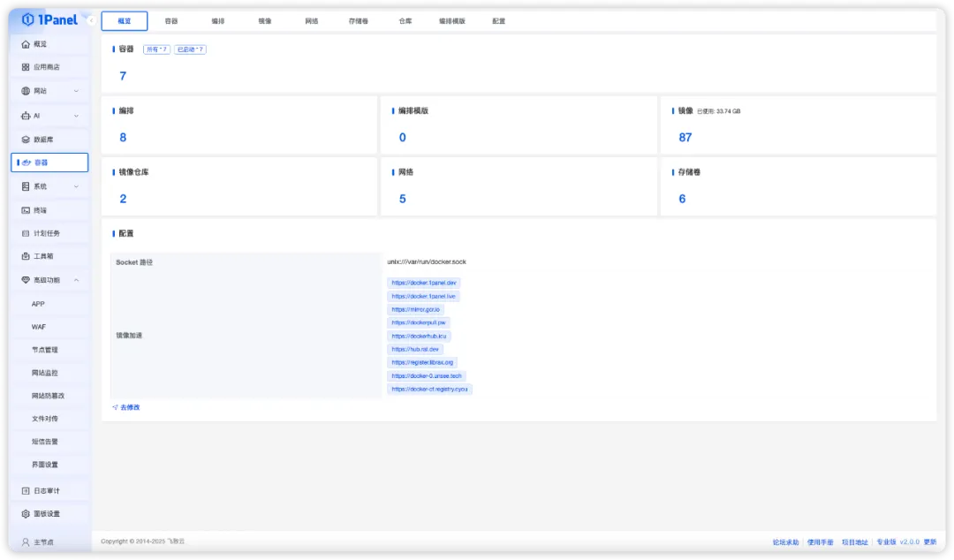Switch to the 网络 tab
Screen dimensions: 954x560
(x=312, y=20)
